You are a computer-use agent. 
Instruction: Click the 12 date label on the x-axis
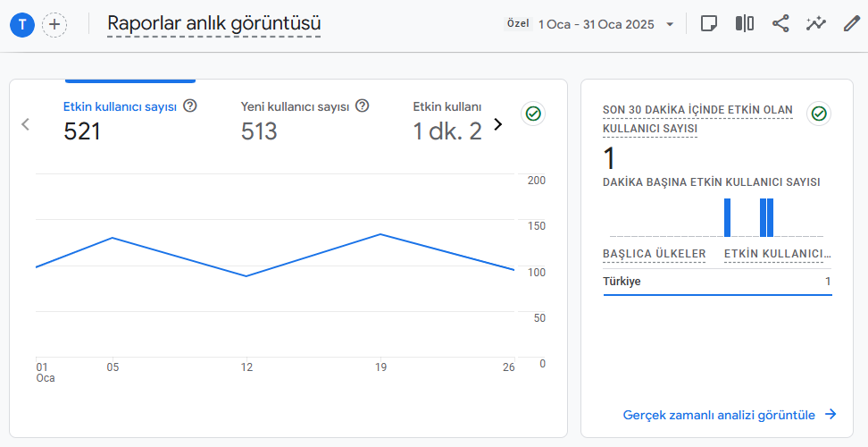[246, 367]
